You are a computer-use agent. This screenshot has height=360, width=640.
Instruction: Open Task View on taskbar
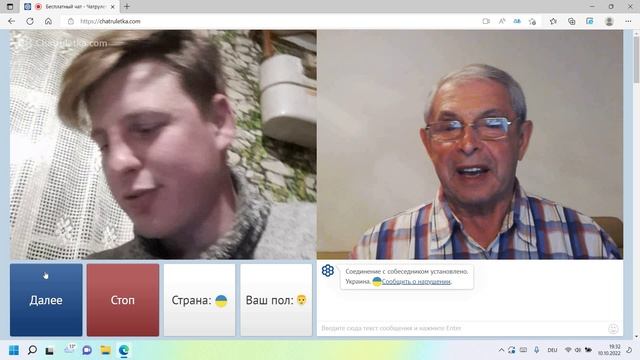50,350
